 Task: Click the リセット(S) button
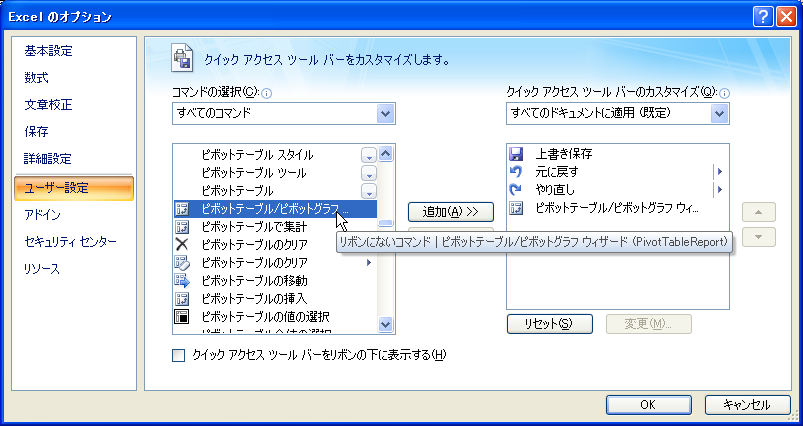pyautogui.click(x=550, y=324)
